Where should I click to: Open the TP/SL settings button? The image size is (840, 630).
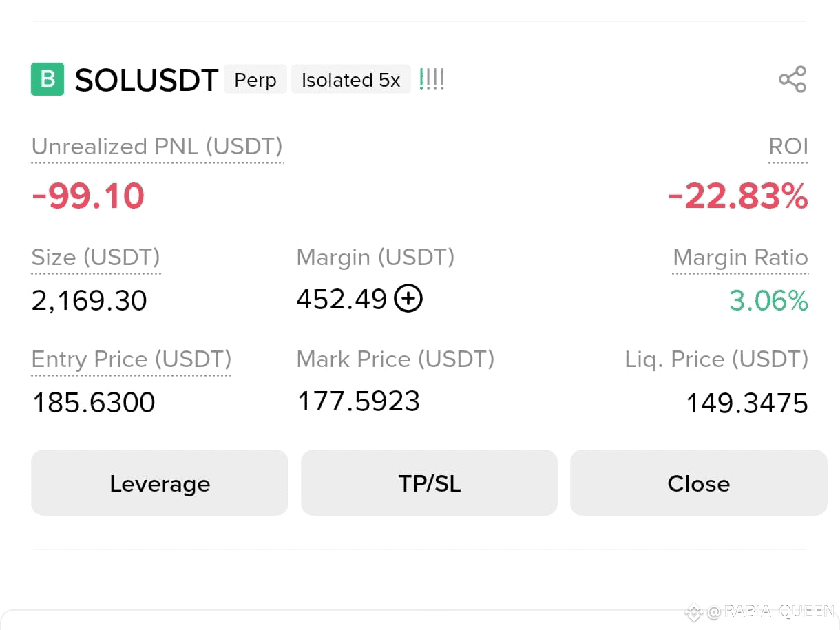point(429,483)
